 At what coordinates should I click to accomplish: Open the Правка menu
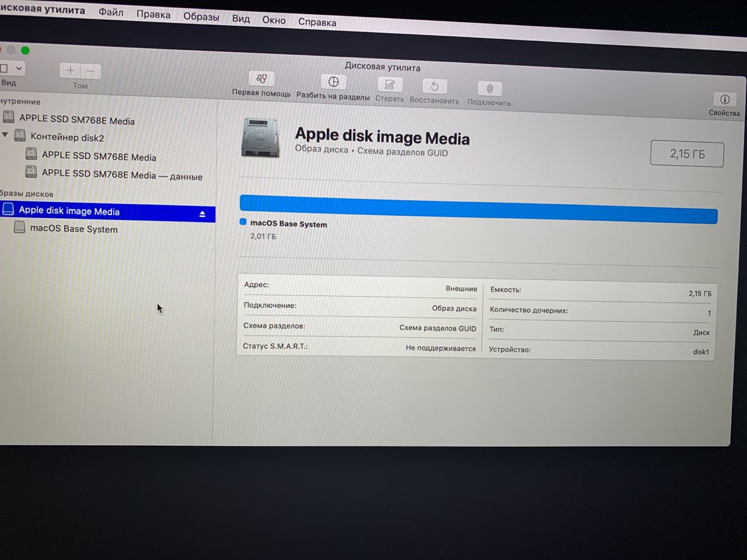(x=153, y=14)
